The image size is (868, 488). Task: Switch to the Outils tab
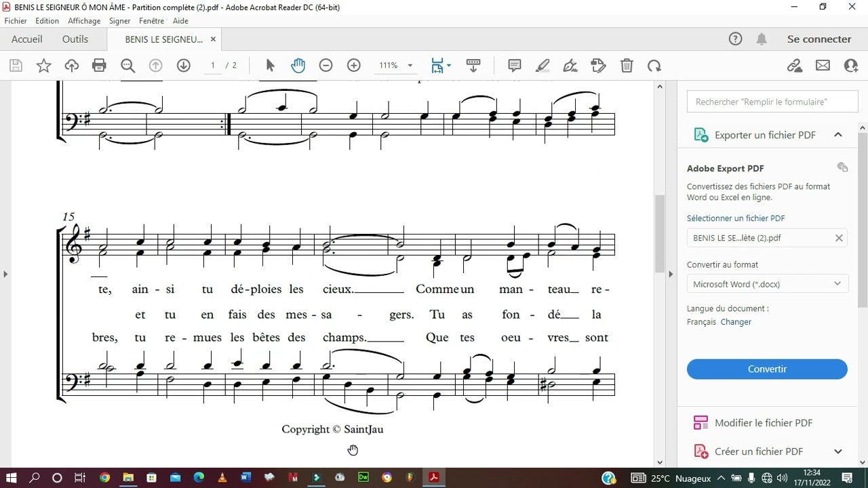pos(75,39)
